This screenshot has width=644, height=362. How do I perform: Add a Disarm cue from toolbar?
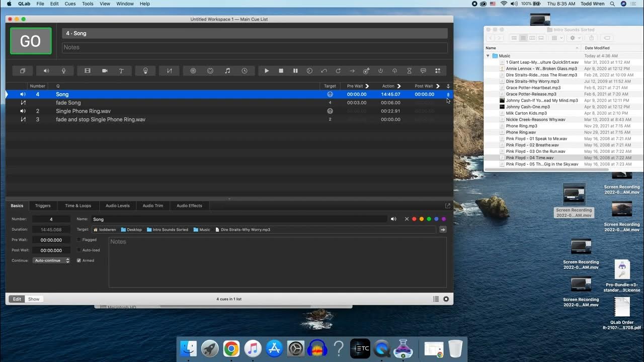395,71
